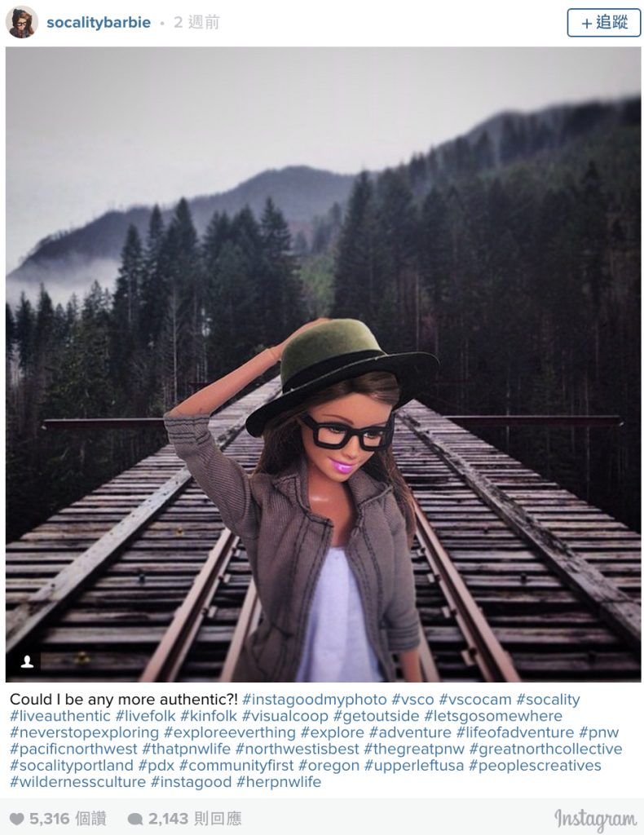The height and width of the screenshot is (835, 644).
Task: Open the #neverstopexploring hashtag
Action: tap(84, 732)
